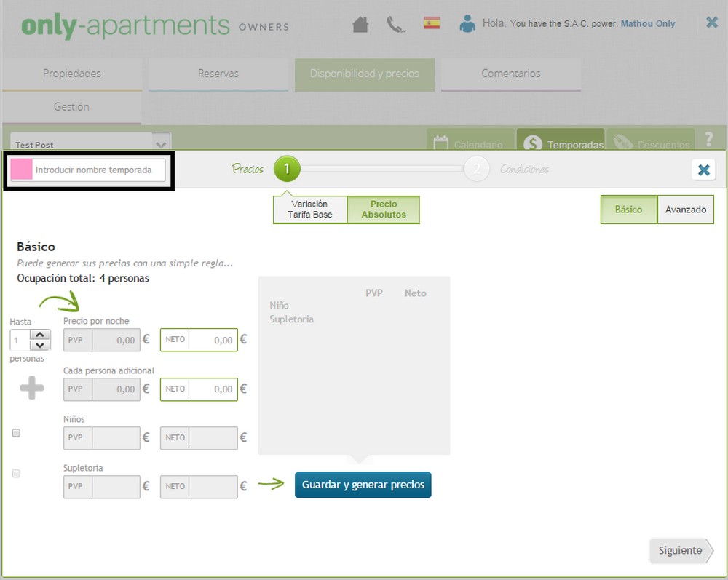Viewport: 728px width, 580px height.
Task: Click the phone contact icon
Action: 395,24
